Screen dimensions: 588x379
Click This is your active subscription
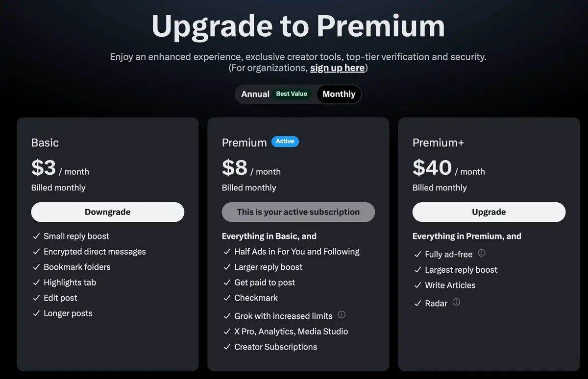pyautogui.click(x=298, y=212)
